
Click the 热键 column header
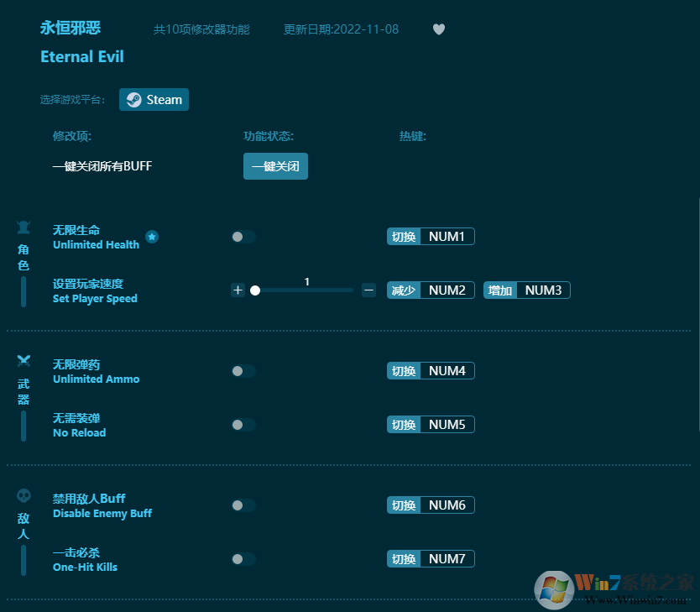[x=412, y=136]
